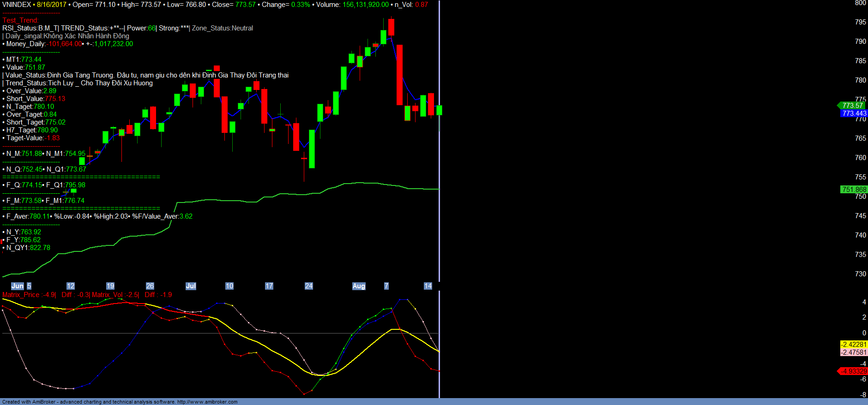
Task: Click the date label 26 on time axis
Action: (x=150, y=286)
